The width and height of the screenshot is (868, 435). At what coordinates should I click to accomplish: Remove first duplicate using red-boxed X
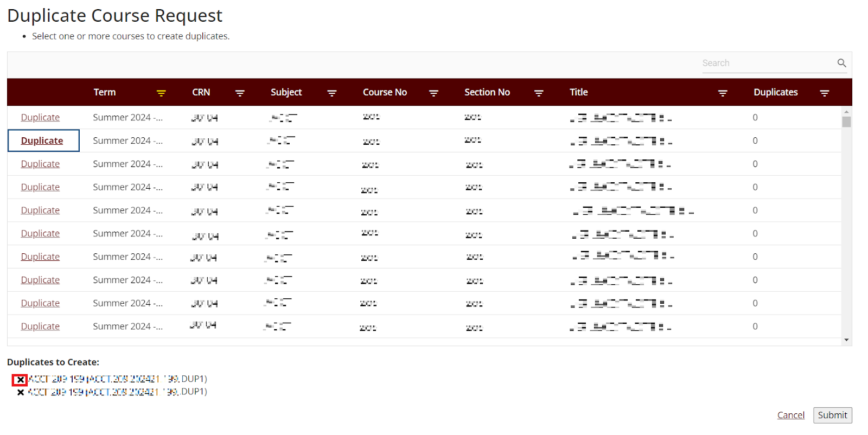[x=20, y=380]
